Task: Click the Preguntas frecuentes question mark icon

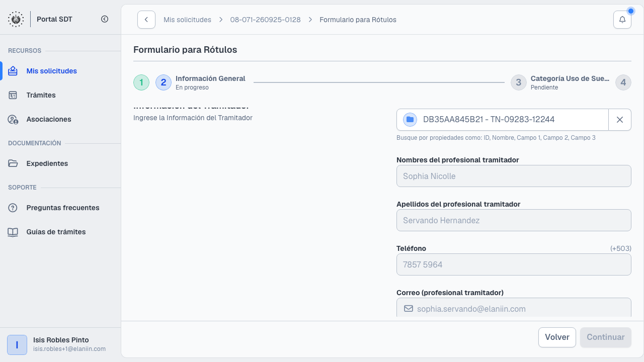Action: pos(13,208)
